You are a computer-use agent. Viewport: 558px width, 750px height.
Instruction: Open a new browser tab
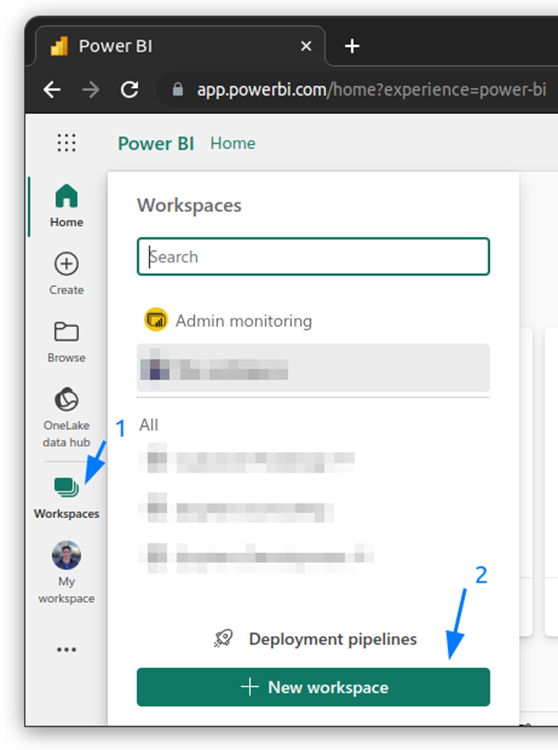352,46
